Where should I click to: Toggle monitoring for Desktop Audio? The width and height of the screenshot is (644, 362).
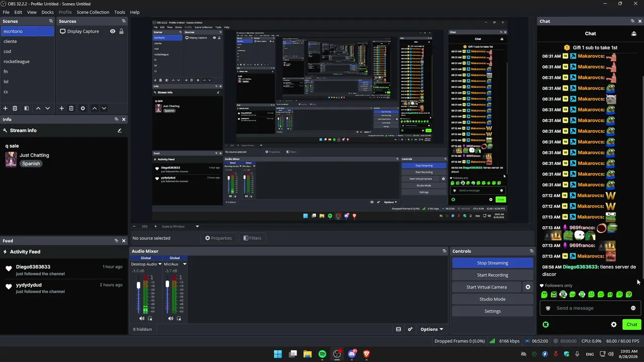click(x=150, y=318)
